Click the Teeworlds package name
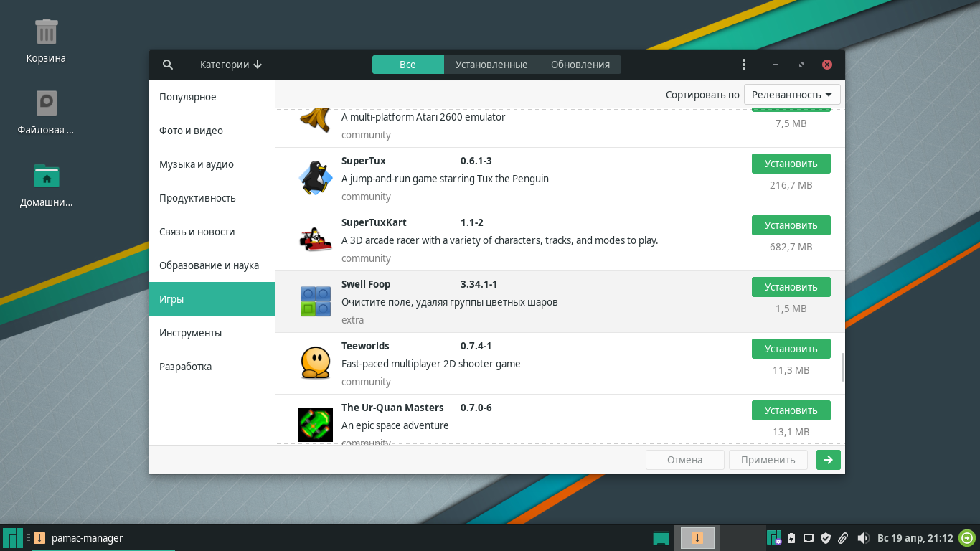The height and width of the screenshot is (551, 980). coord(365,346)
